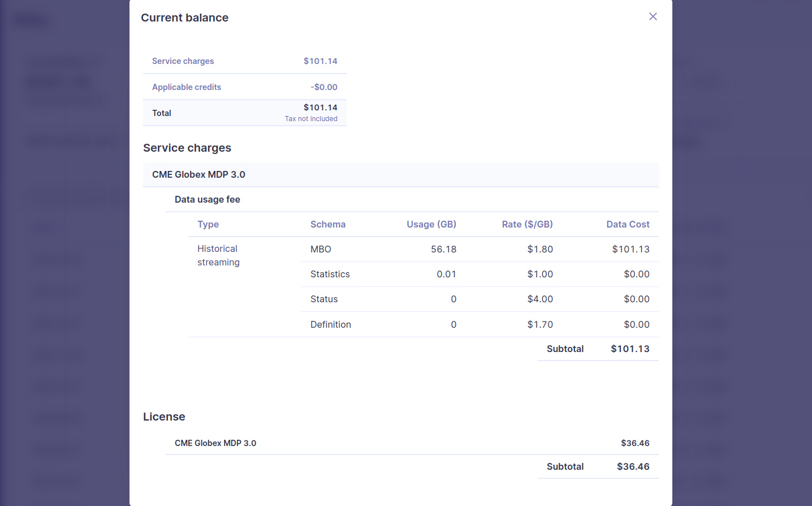
Task: Click the Service charges summary row label
Action: [183, 61]
